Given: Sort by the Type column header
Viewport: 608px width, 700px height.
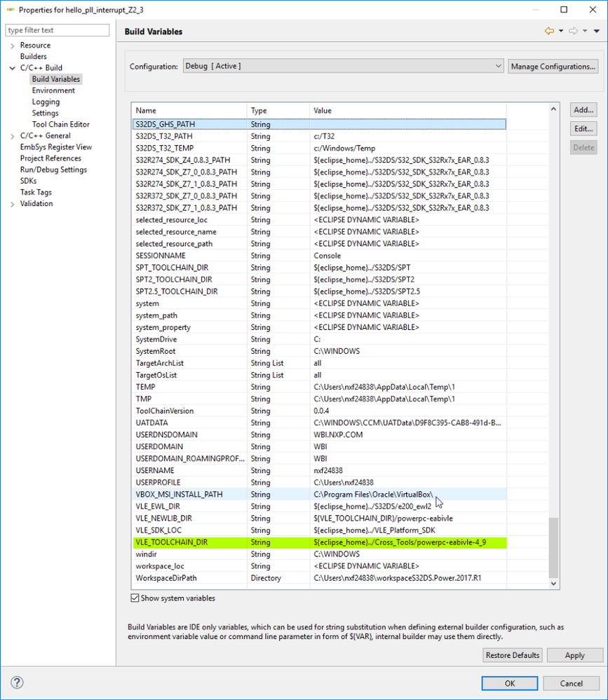Looking at the screenshot, I should (x=278, y=110).
